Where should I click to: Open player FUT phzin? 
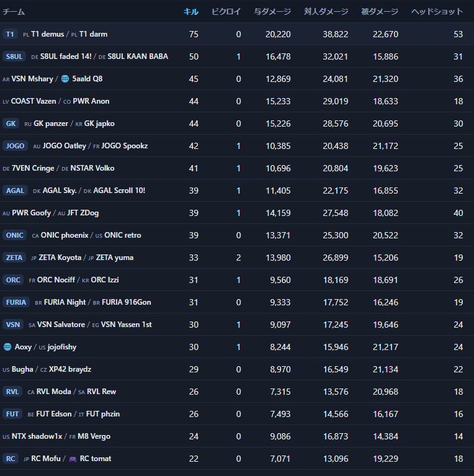[x=103, y=414]
